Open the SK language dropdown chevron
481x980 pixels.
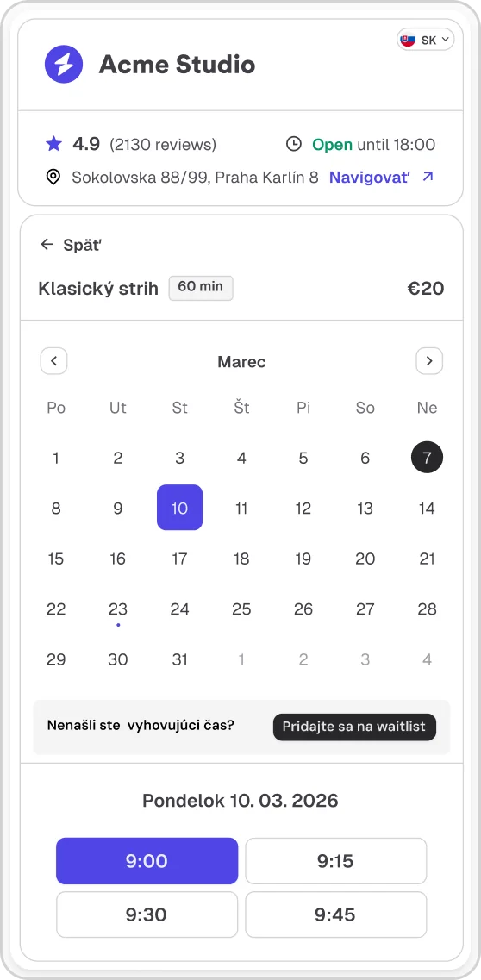click(x=446, y=40)
